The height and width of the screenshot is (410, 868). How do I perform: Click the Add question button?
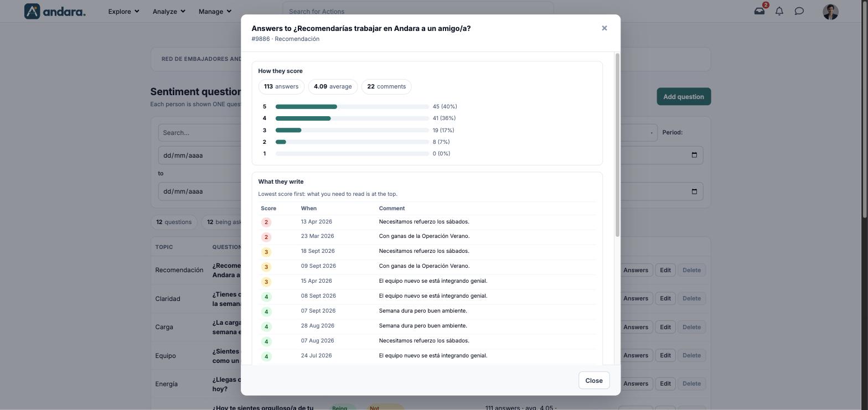(684, 97)
